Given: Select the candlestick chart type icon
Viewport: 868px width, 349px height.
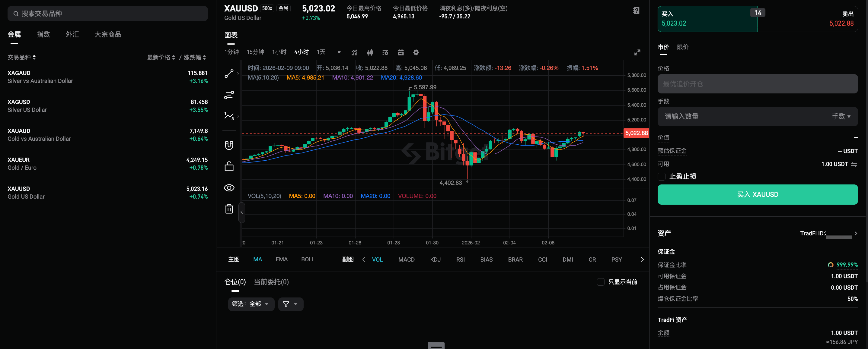Looking at the screenshot, I should pos(370,52).
